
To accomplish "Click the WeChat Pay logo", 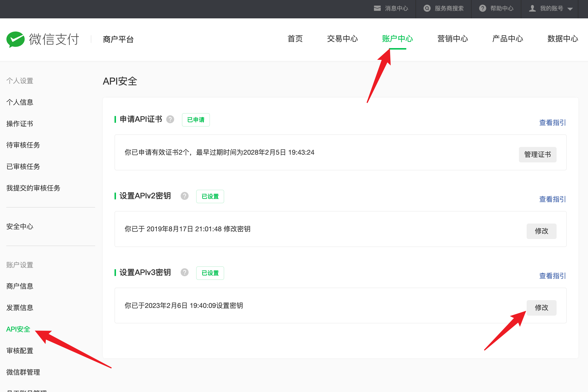I will tap(43, 39).
